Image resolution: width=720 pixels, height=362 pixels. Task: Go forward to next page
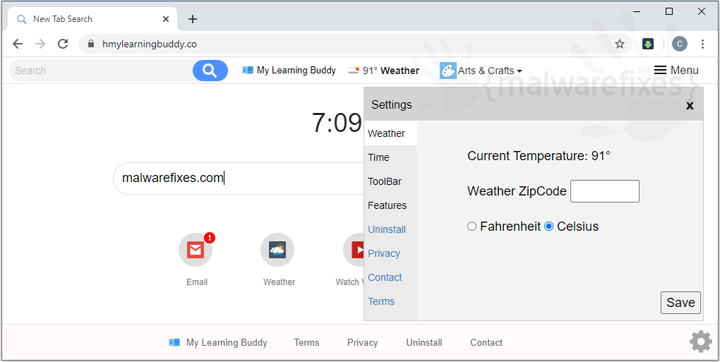click(40, 44)
